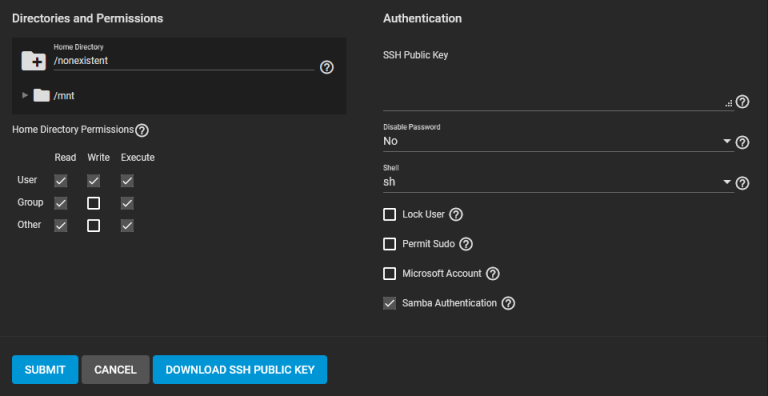Screen dimensions: 768x396
Task: Enable the Permit Sudo checkbox
Action: (x=389, y=244)
